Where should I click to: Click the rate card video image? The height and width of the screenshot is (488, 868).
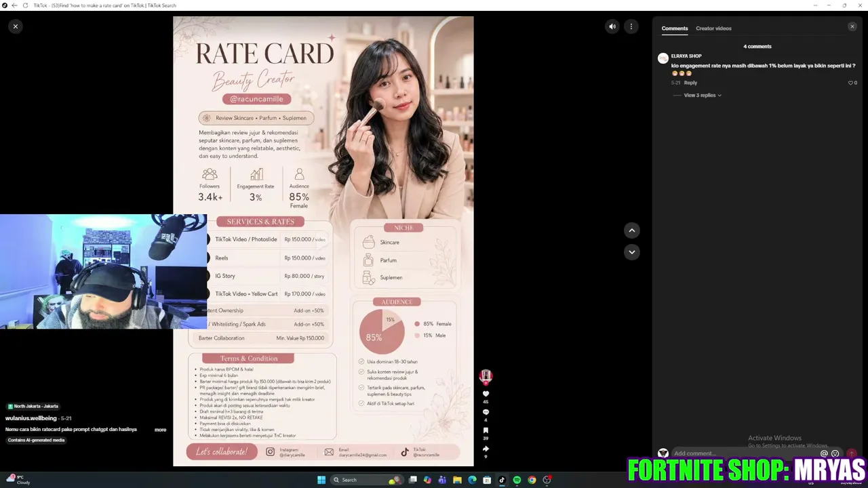323,241
